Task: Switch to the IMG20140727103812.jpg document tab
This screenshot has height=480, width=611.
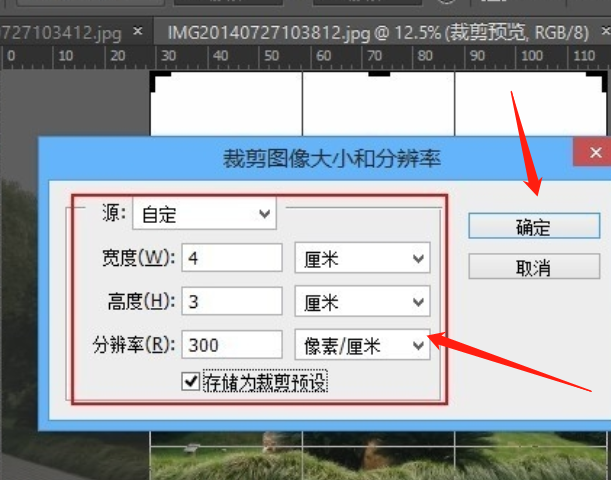Action: pos(378,33)
